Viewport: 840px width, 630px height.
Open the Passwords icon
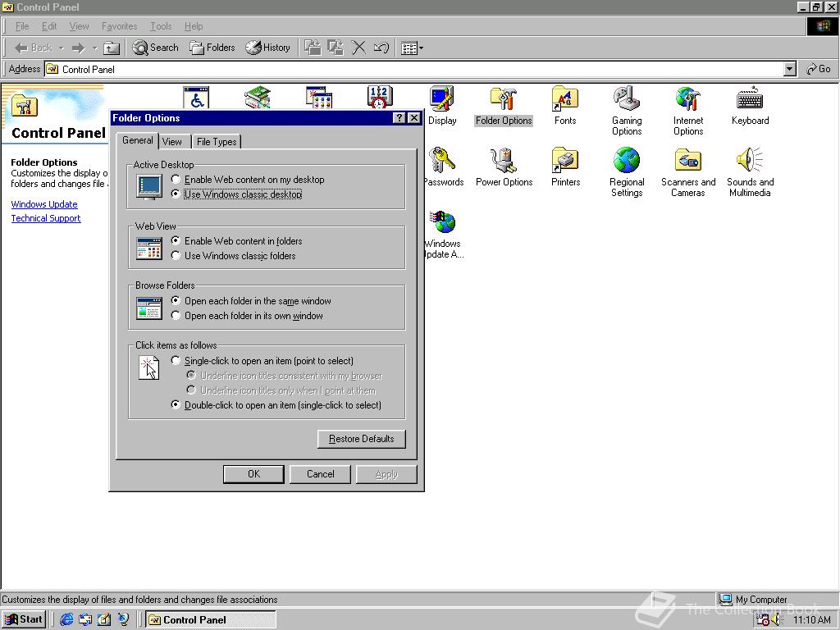click(442, 167)
